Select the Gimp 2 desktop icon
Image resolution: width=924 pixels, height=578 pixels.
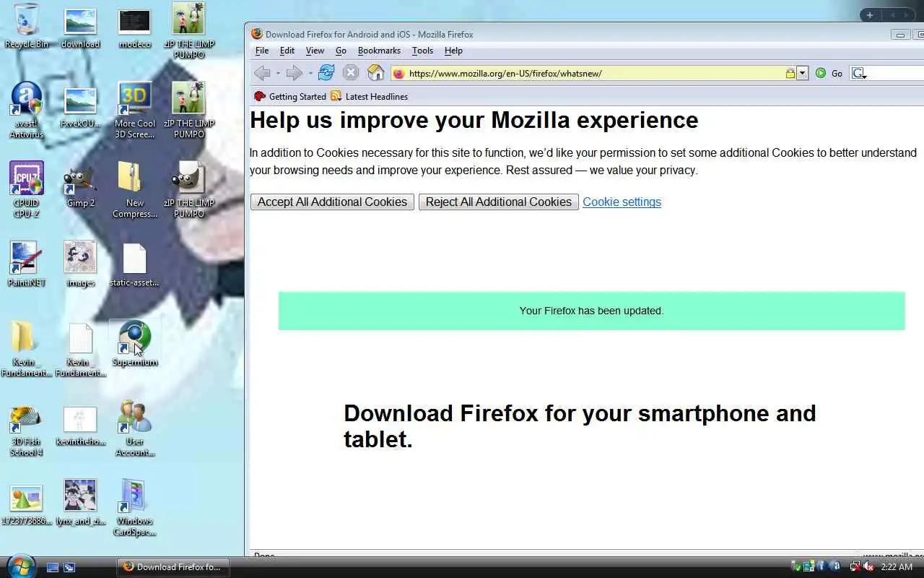click(x=80, y=186)
